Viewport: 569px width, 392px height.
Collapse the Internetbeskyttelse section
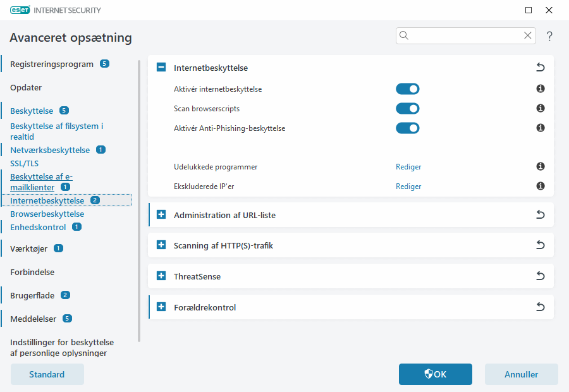tap(161, 68)
